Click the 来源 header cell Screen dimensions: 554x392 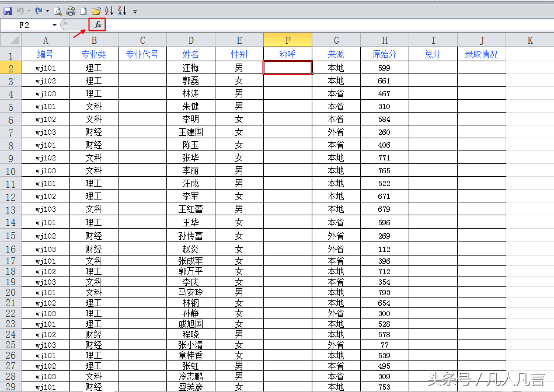tap(336, 54)
